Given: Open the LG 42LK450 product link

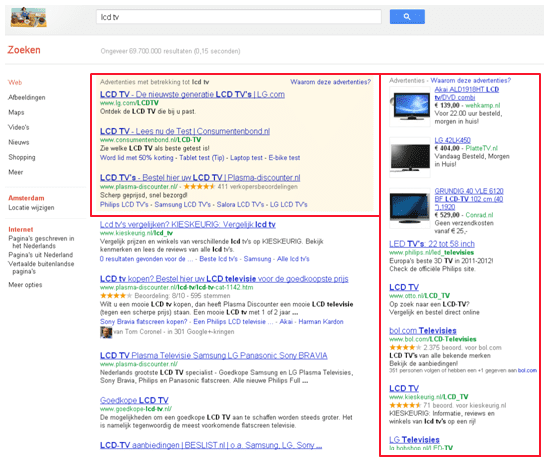Looking at the screenshot, I should coord(452,140).
